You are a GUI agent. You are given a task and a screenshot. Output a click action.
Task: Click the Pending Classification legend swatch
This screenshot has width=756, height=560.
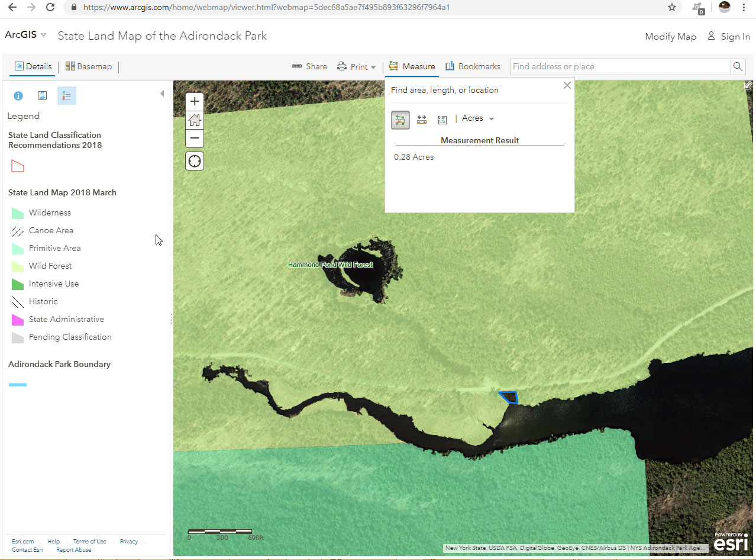(x=18, y=337)
